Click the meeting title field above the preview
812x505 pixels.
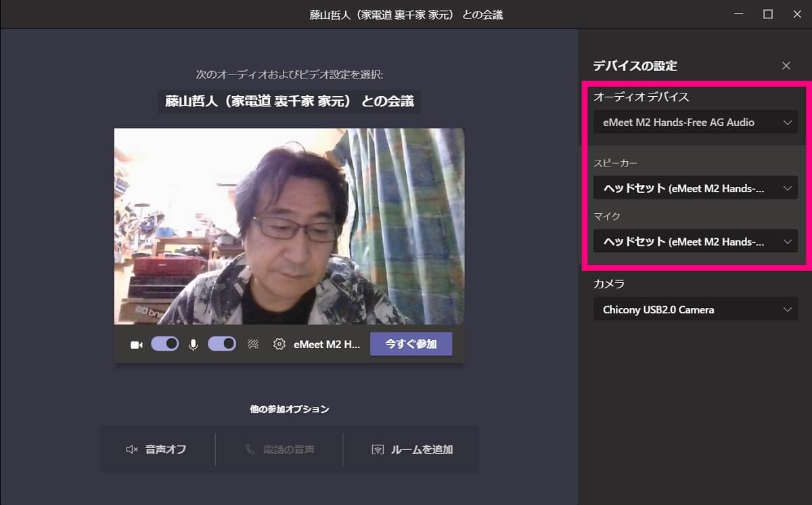(289, 102)
